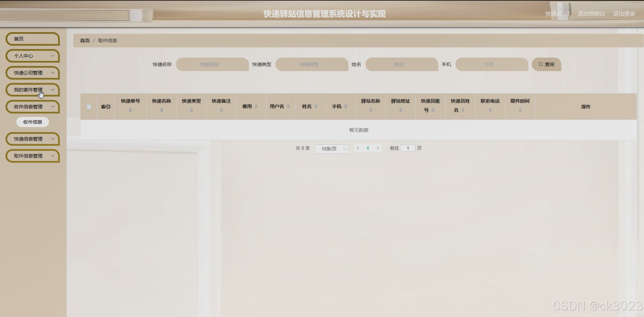Expand 取件信息管理 sidebar menu
The width and height of the screenshot is (644, 317).
point(32,156)
